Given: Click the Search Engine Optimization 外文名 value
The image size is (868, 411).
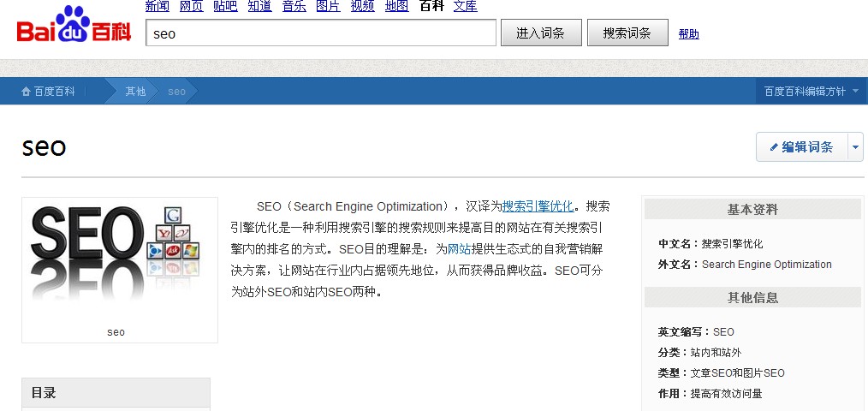Looking at the screenshot, I should (x=767, y=265).
